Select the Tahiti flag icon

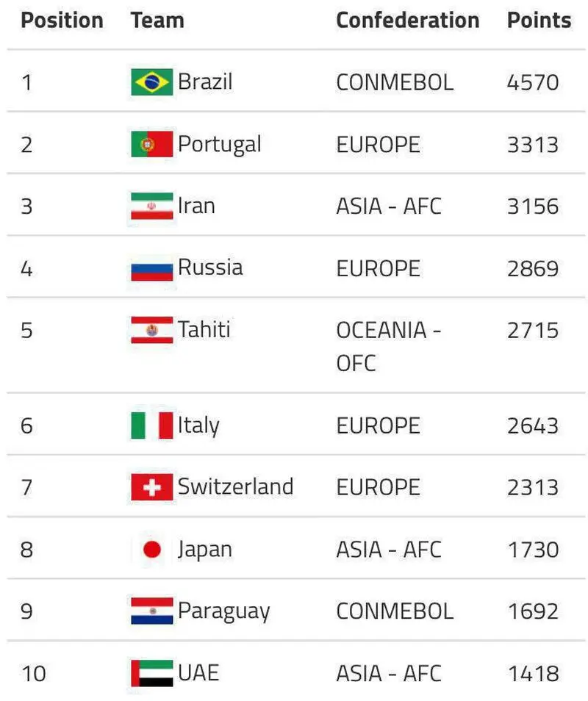(x=151, y=330)
